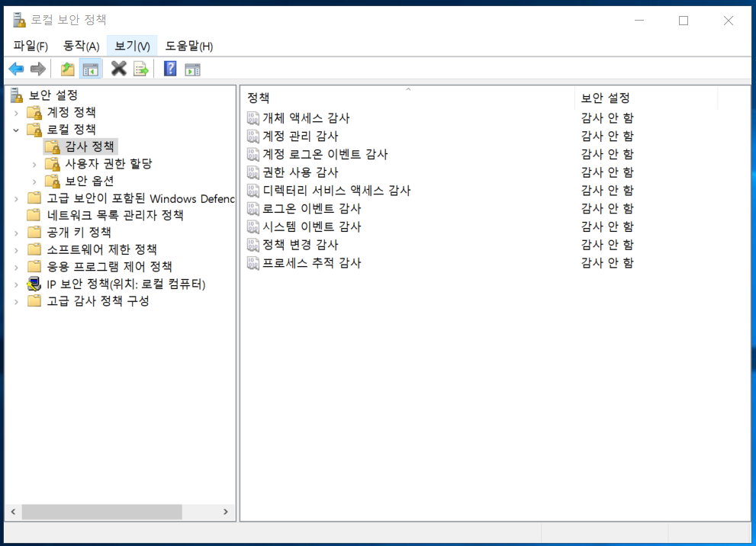The image size is (756, 546).
Task: Expand the 계정 정책 tree node
Action: point(16,114)
